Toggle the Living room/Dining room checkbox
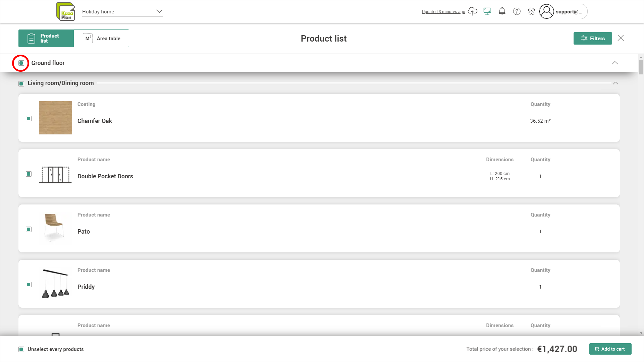The image size is (644, 362). point(21,83)
